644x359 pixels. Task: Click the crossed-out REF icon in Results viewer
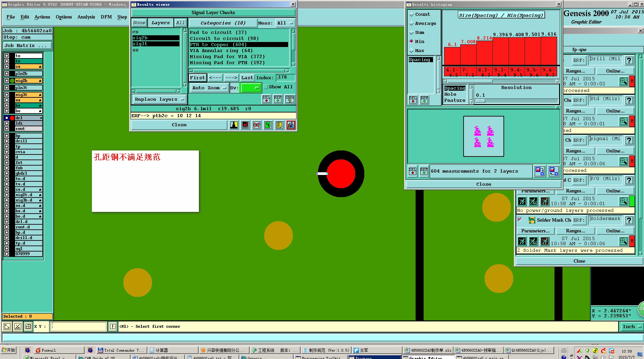coord(257,125)
